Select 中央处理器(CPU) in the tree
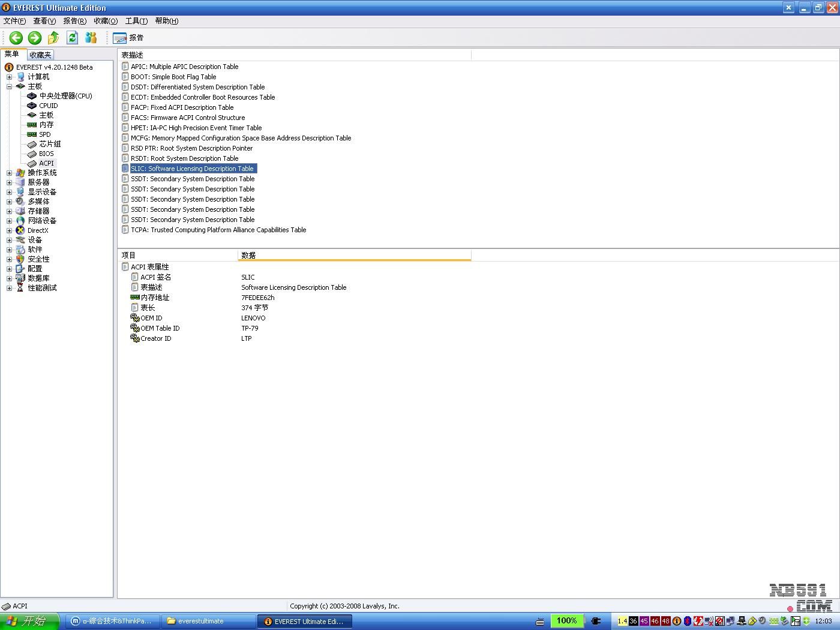Viewport: 840px width, 630px height. (x=65, y=96)
